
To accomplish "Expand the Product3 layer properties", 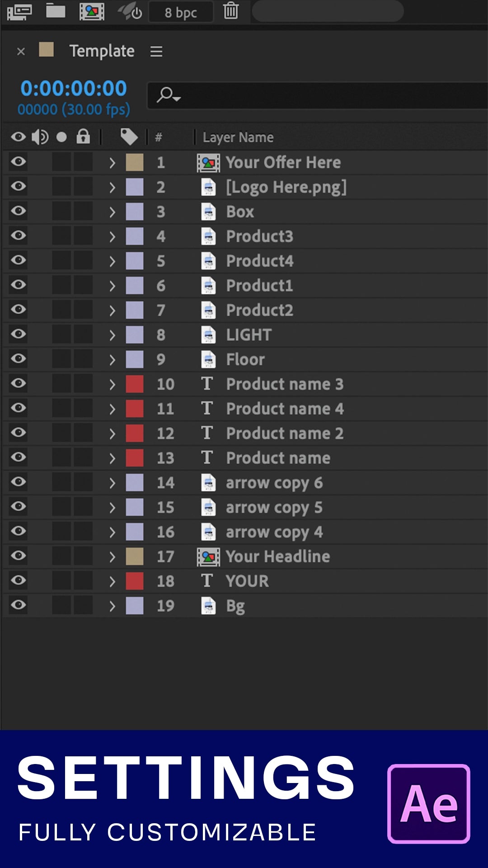I will point(113,237).
